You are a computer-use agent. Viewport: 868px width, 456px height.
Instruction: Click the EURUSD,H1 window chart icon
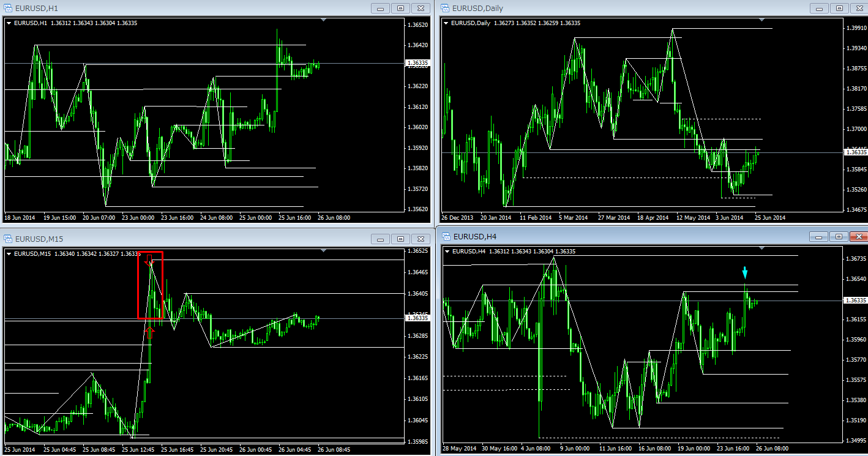click(x=8, y=8)
